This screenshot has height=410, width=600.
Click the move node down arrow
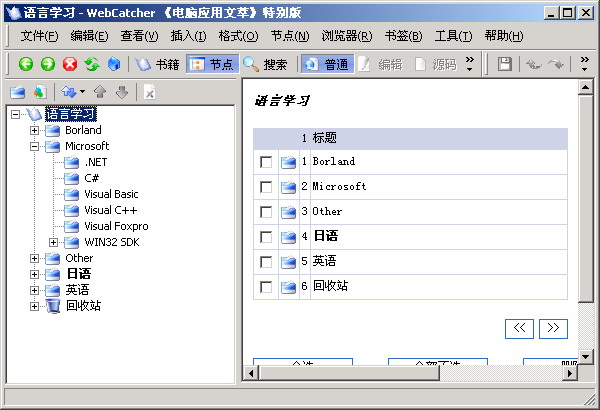pyautogui.click(x=122, y=92)
